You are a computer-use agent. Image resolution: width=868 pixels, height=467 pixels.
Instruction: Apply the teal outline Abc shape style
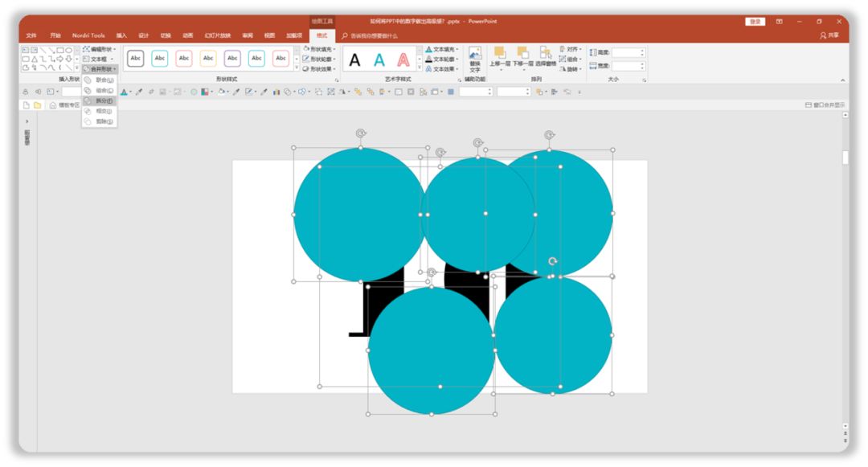160,58
